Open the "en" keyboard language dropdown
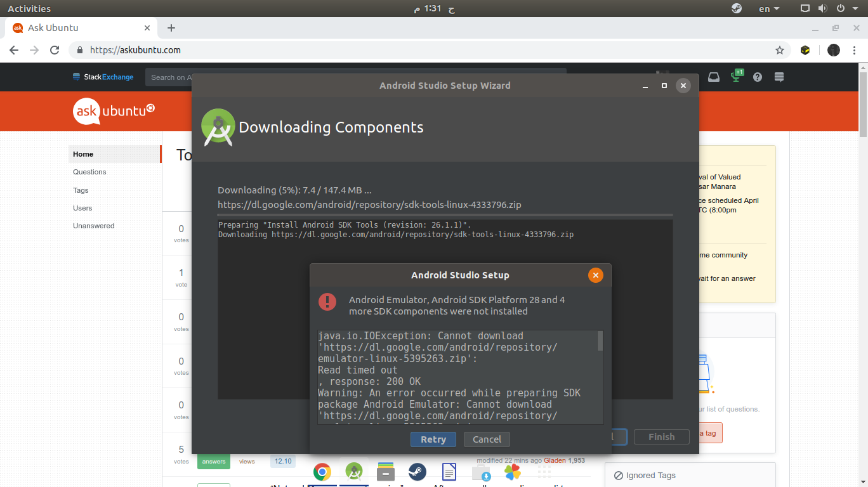 click(x=769, y=9)
